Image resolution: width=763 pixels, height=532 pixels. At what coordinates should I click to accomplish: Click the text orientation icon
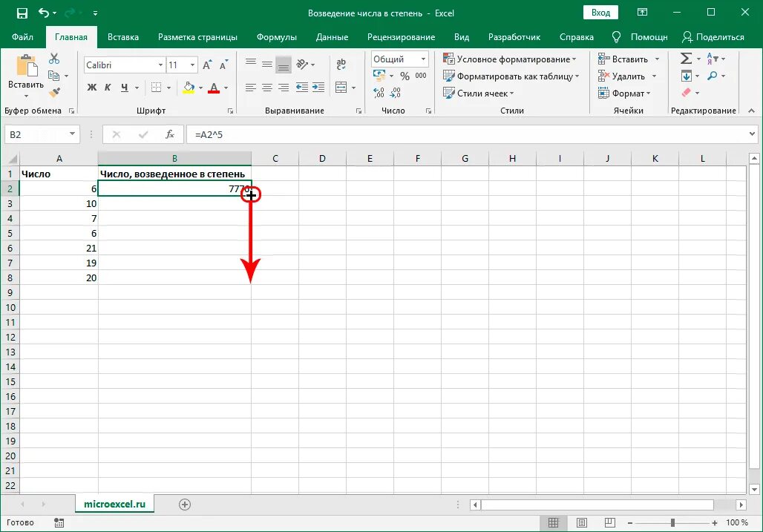click(302, 64)
